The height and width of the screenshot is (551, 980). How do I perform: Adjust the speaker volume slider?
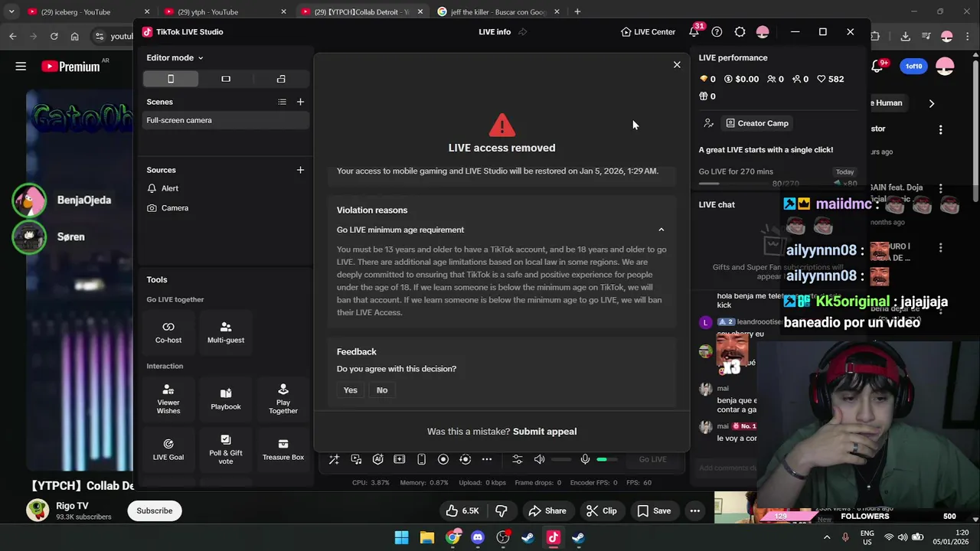pos(561,459)
